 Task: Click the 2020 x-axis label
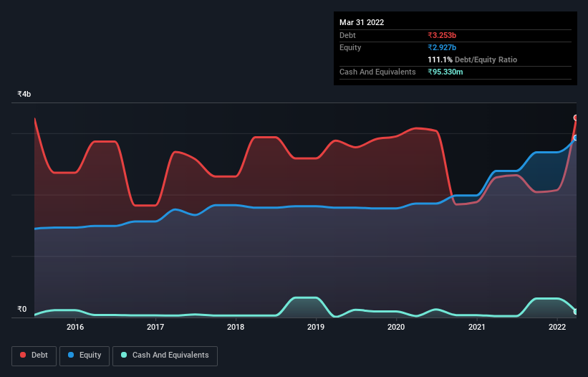[396, 327]
